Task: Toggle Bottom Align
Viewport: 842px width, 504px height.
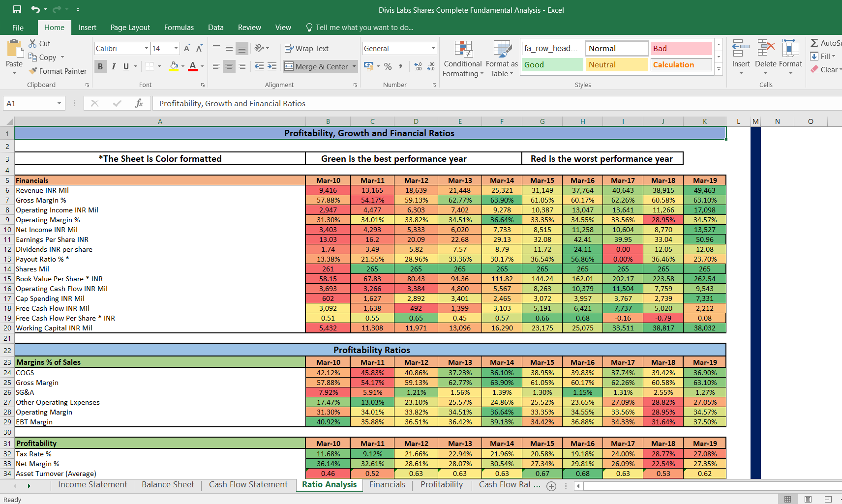Action: point(241,48)
